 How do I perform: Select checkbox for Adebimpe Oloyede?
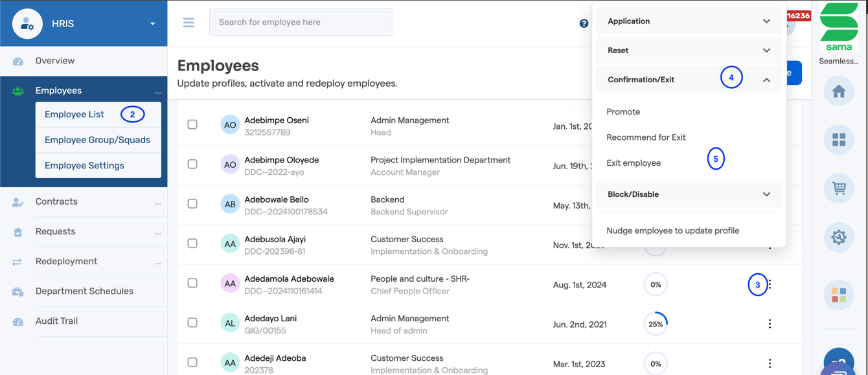[192, 164]
